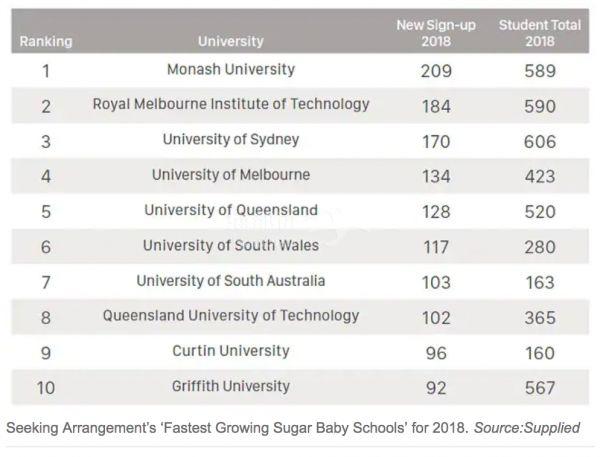Click Queensland University of Technology
The width and height of the screenshot is (600, 457).
(x=231, y=316)
